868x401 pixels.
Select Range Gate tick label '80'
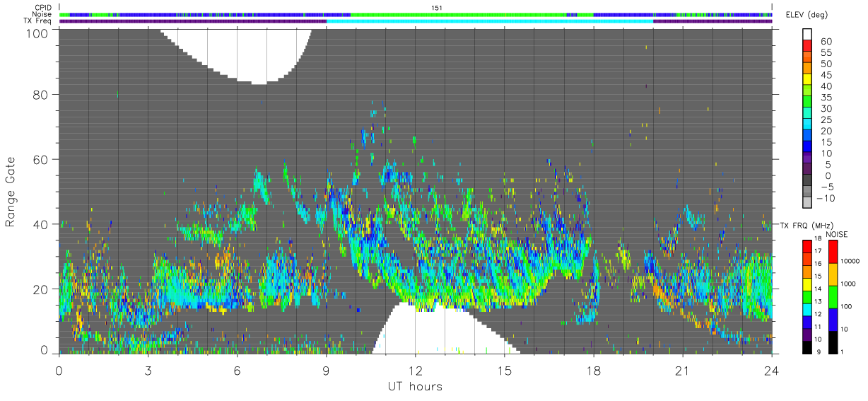(x=40, y=94)
